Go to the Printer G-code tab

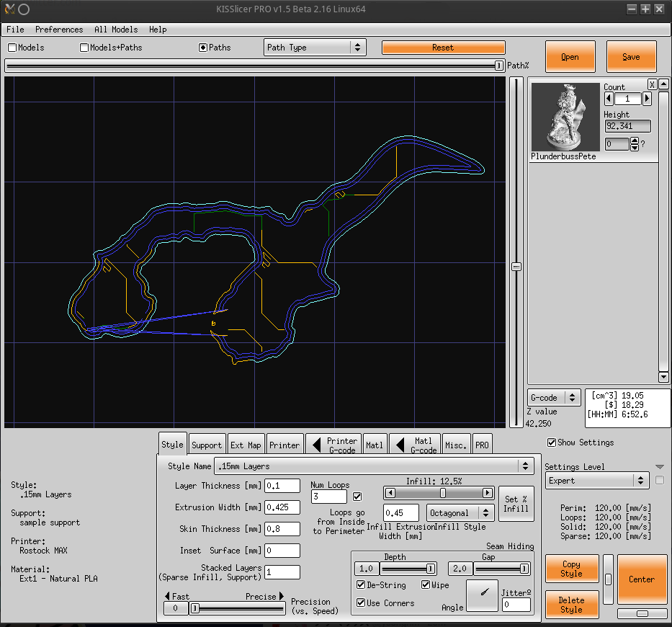tap(333, 445)
